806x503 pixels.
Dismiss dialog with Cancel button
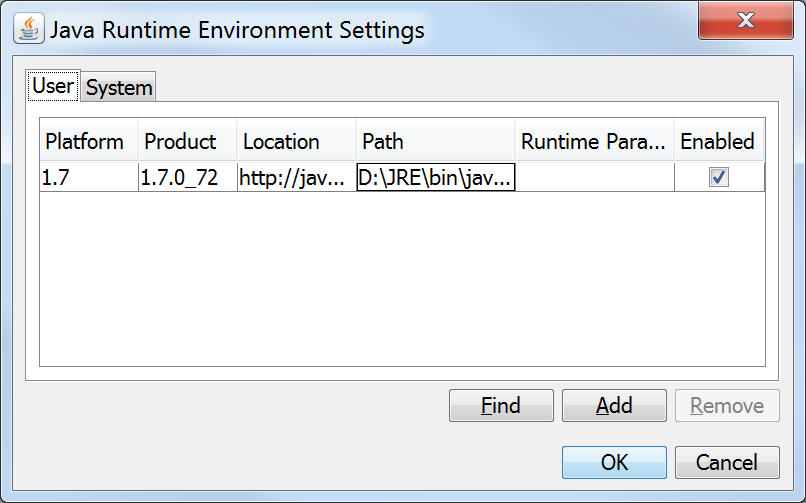(x=727, y=462)
